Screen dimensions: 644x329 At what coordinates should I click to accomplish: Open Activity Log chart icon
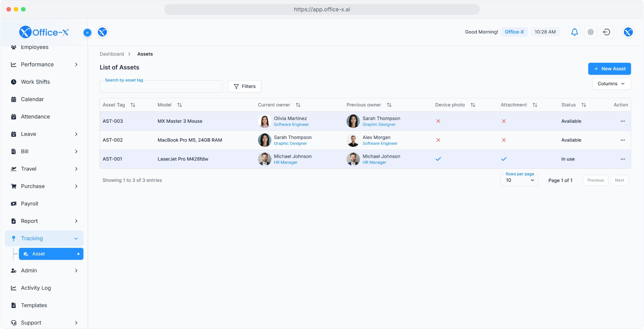[13, 288]
